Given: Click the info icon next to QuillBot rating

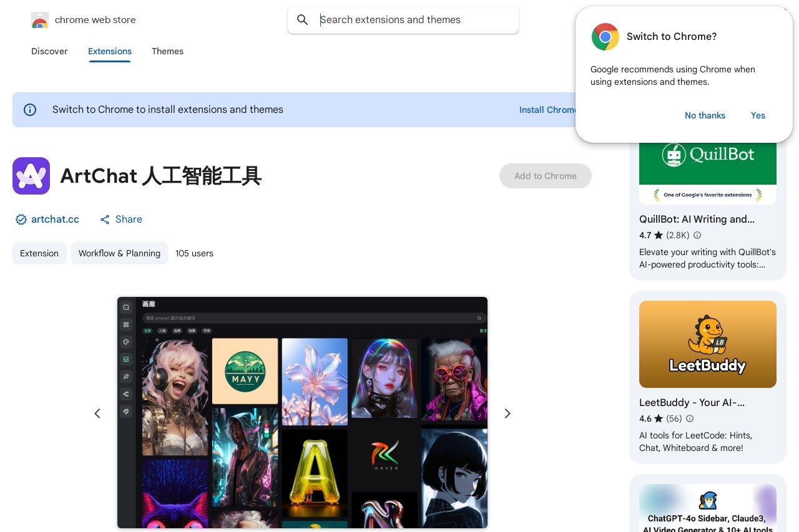Looking at the screenshot, I should tap(697, 235).
